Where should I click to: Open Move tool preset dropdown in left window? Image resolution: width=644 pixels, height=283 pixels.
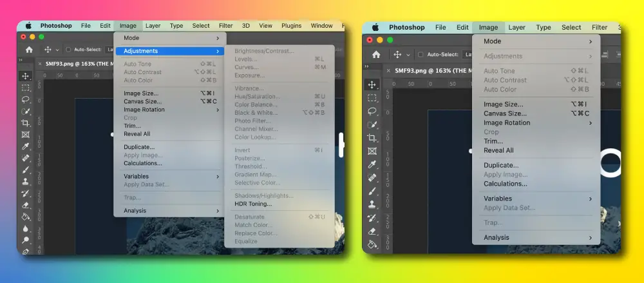point(57,50)
